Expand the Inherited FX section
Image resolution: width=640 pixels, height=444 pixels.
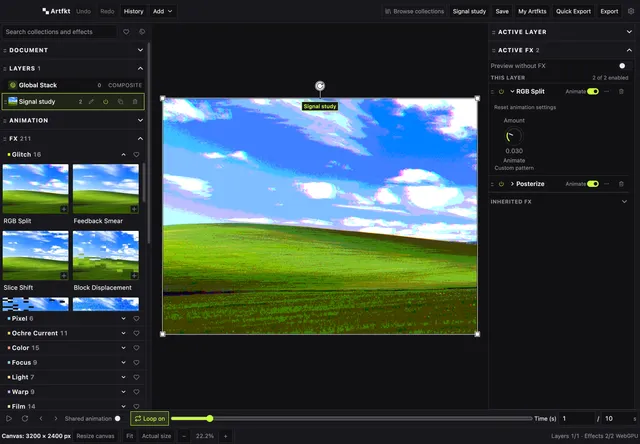point(624,202)
